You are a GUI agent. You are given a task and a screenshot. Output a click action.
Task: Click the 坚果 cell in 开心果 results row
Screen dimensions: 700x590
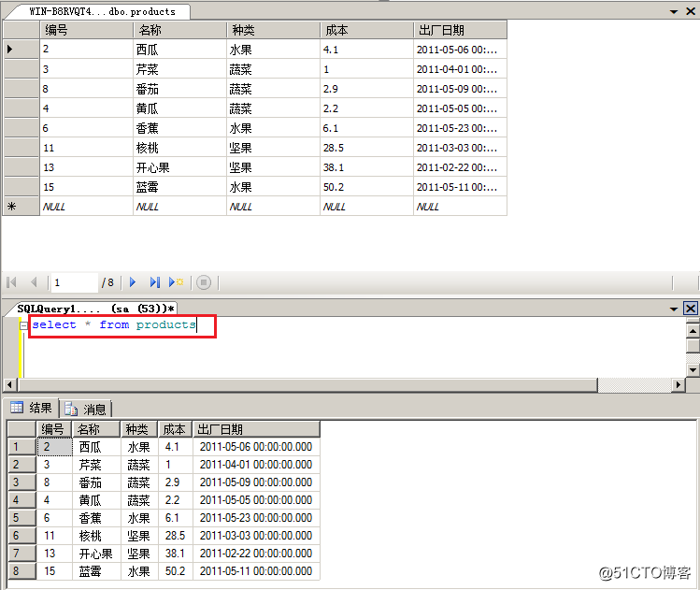click(139, 554)
